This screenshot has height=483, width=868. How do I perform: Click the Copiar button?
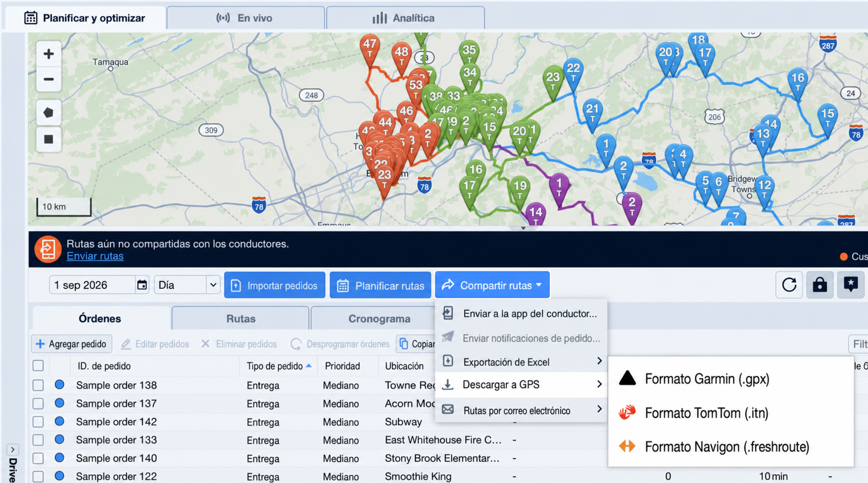417,344
